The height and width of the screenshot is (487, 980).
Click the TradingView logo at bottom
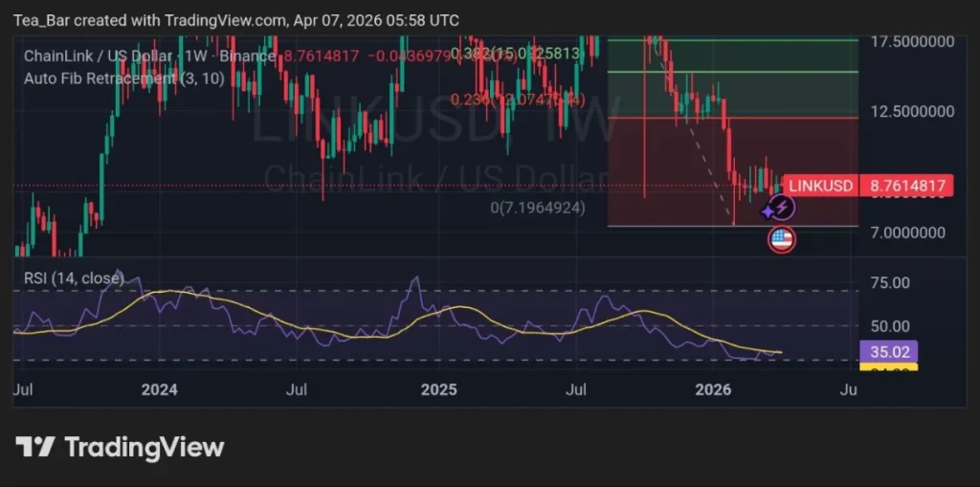(120, 448)
